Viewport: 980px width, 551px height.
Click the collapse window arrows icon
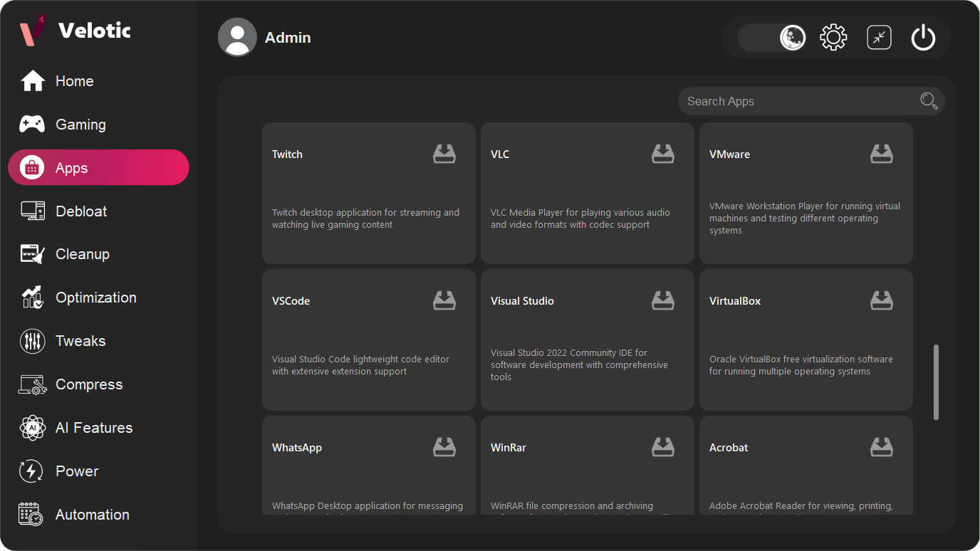click(879, 38)
